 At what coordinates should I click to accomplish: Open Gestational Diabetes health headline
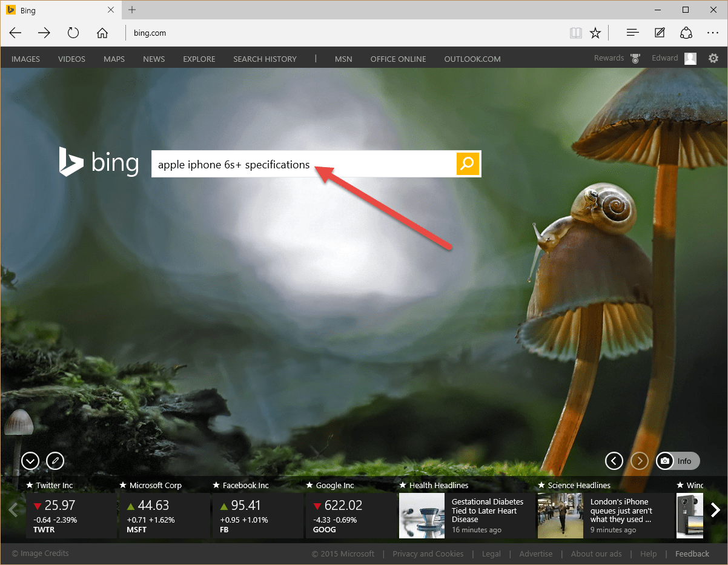[488, 510]
